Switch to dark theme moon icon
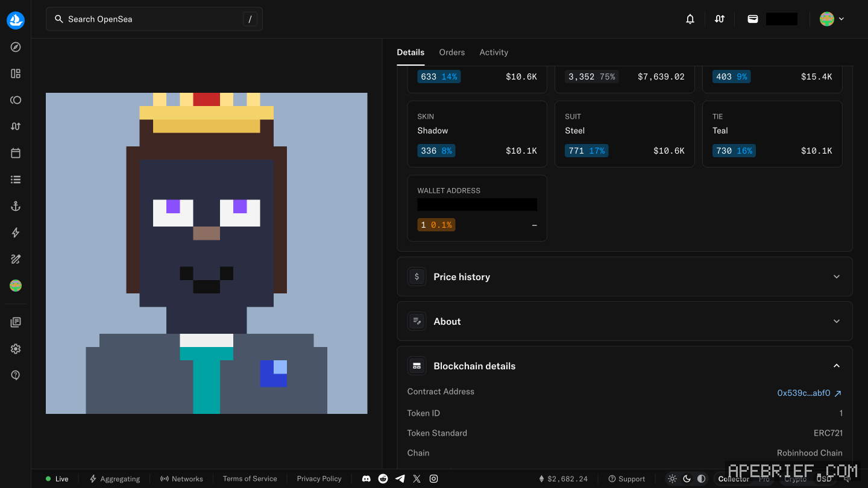 pyautogui.click(x=687, y=479)
